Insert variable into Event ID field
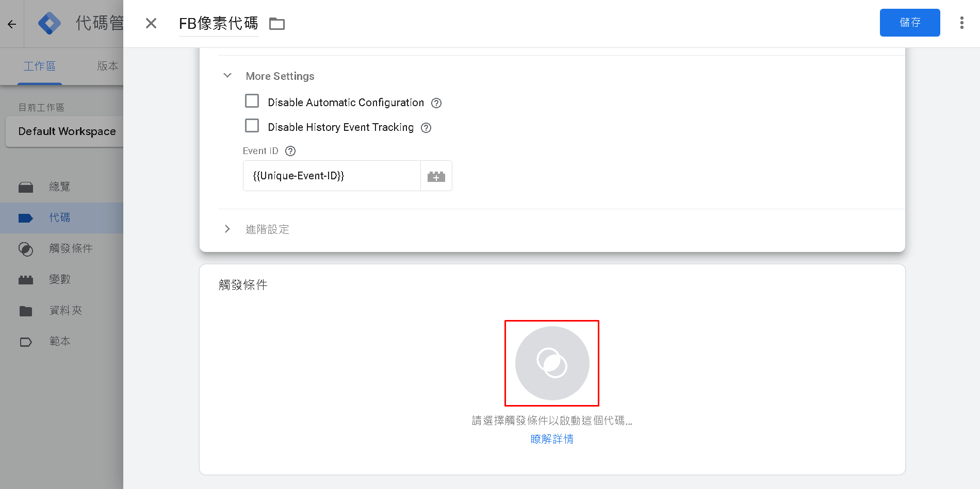The height and width of the screenshot is (489, 980). [x=436, y=176]
